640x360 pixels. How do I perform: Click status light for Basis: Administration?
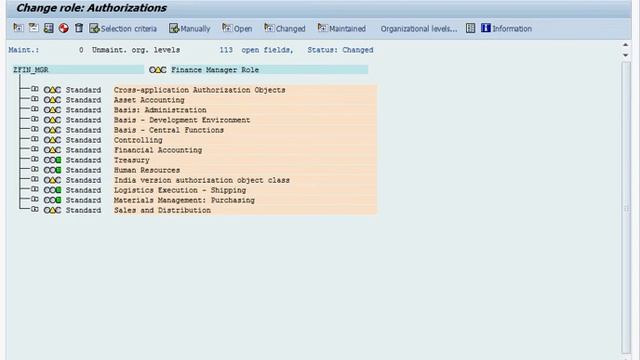(x=52, y=110)
